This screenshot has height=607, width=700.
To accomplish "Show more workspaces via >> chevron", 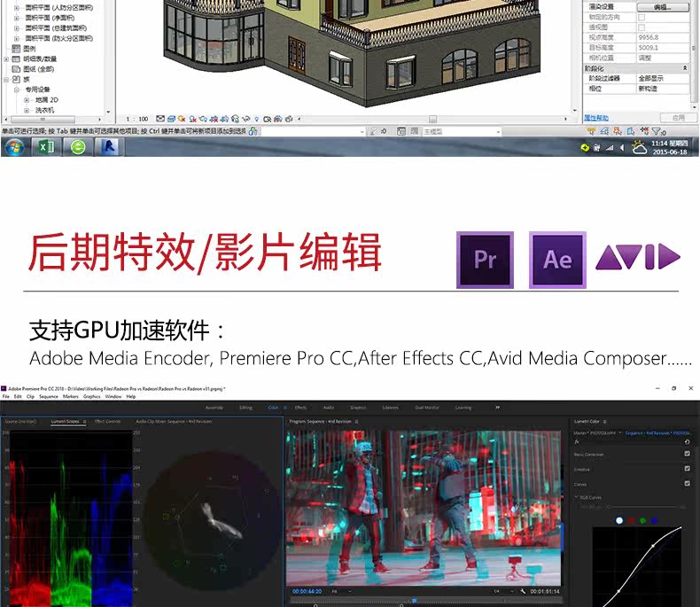I will click(x=497, y=408).
